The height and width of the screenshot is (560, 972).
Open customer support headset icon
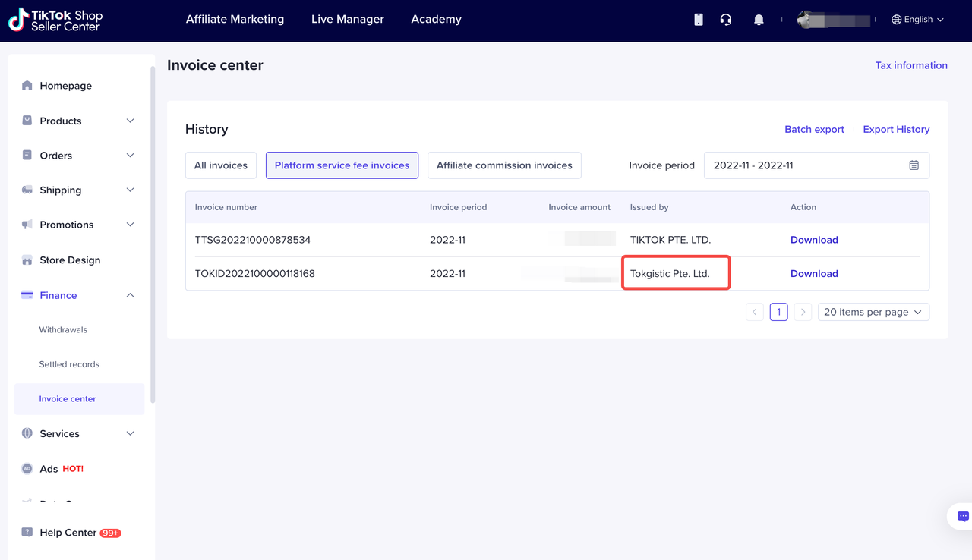click(x=726, y=20)
